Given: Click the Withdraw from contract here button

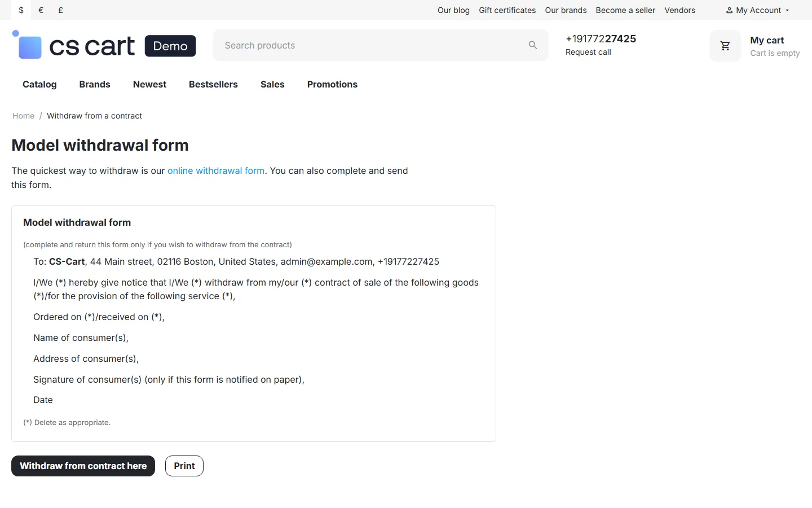Looking at the screenshot, I should pyautogui.click(x=83, y=466).
